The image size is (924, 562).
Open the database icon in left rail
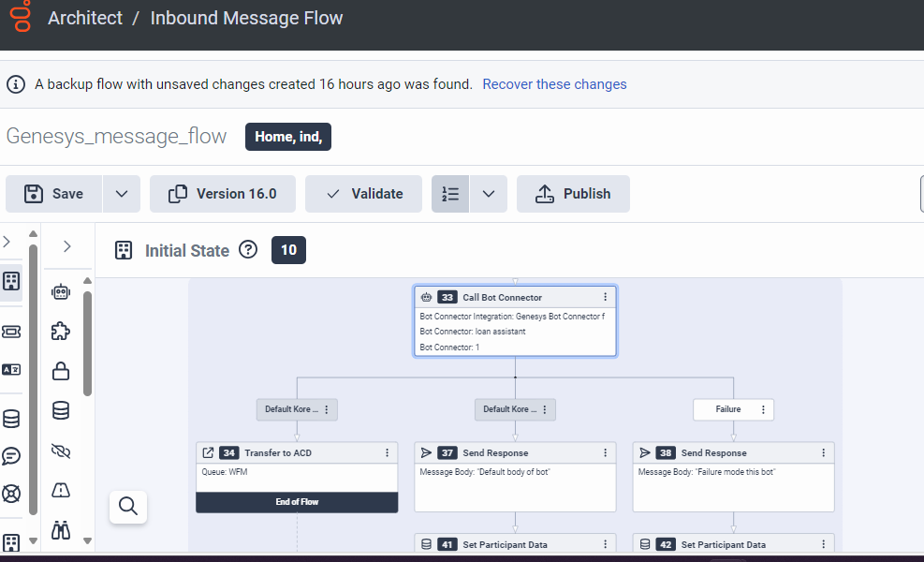(11, 419)
